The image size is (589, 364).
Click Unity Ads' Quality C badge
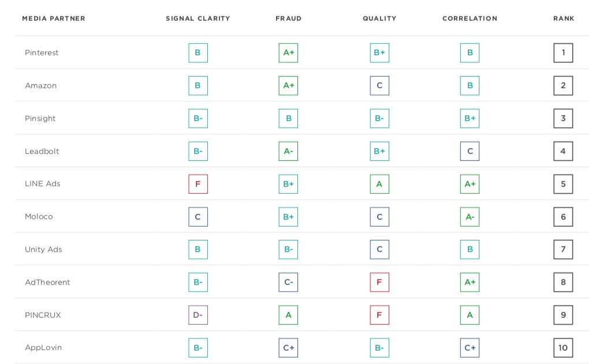379,250
